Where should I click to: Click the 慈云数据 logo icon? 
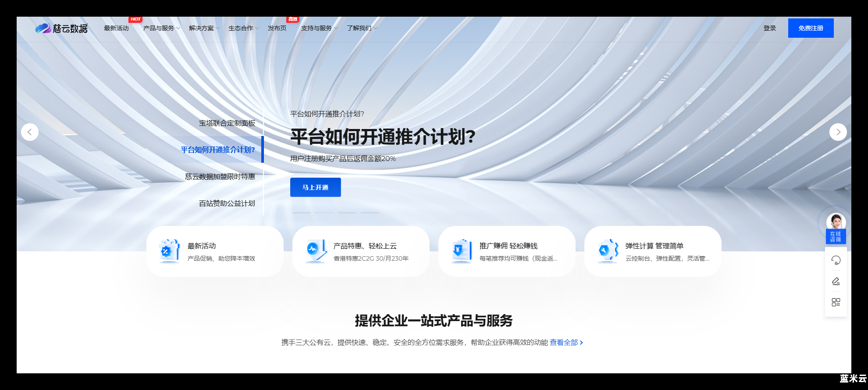pyautogui.click(x=43, y=29)
